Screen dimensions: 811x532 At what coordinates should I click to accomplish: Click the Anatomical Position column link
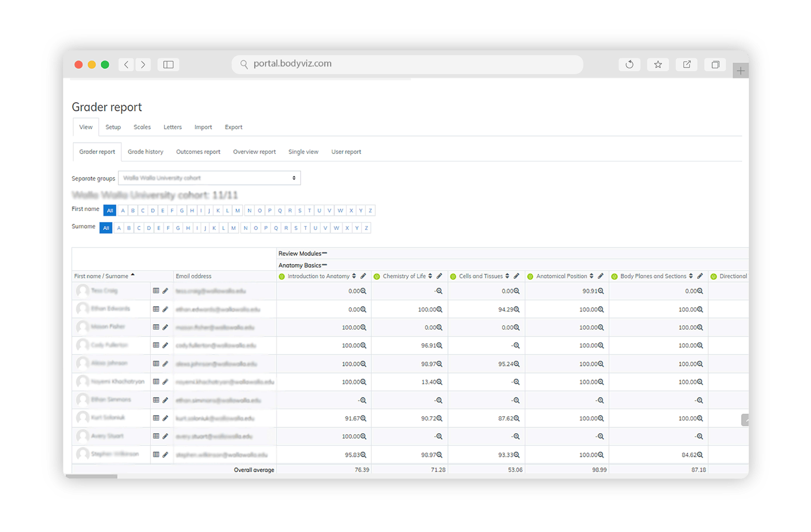pyautogui.click(x=562, y=276)
